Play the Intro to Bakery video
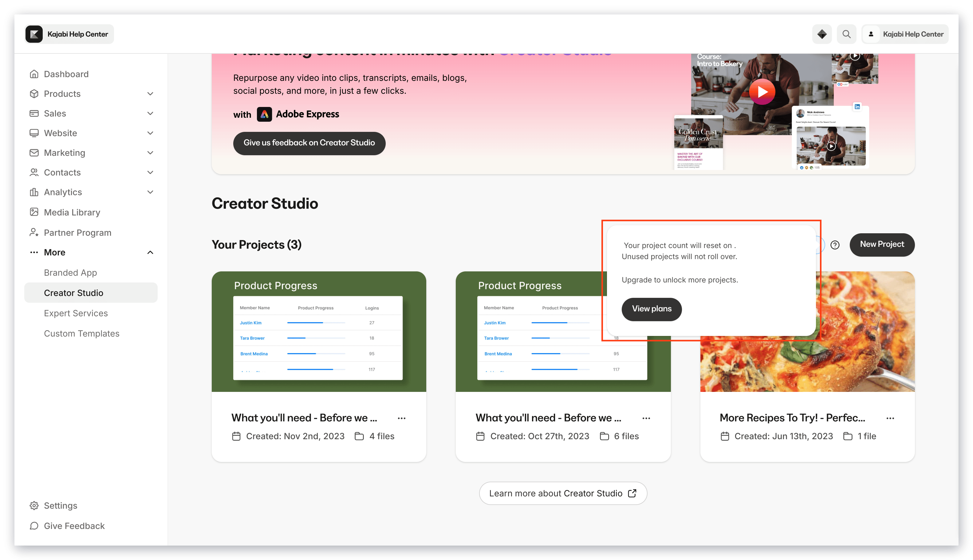 tap(762, 92)
